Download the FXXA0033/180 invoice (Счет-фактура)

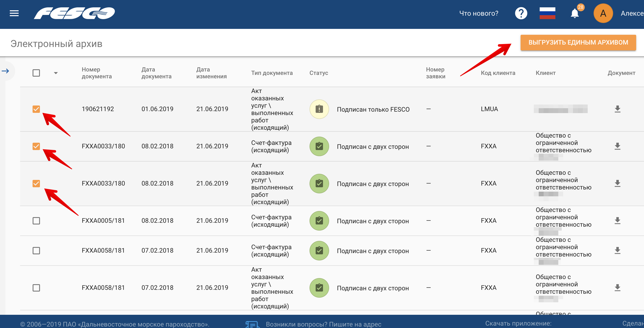617,146
